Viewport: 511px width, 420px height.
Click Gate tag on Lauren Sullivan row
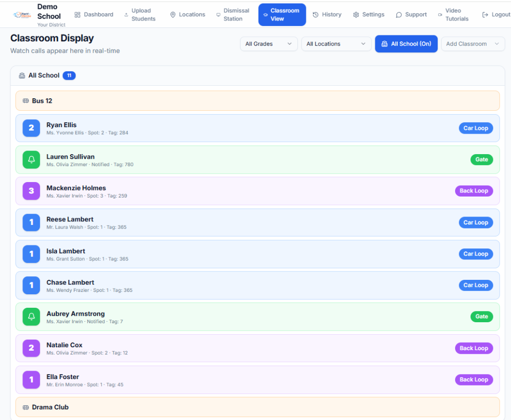pos(482,160)
